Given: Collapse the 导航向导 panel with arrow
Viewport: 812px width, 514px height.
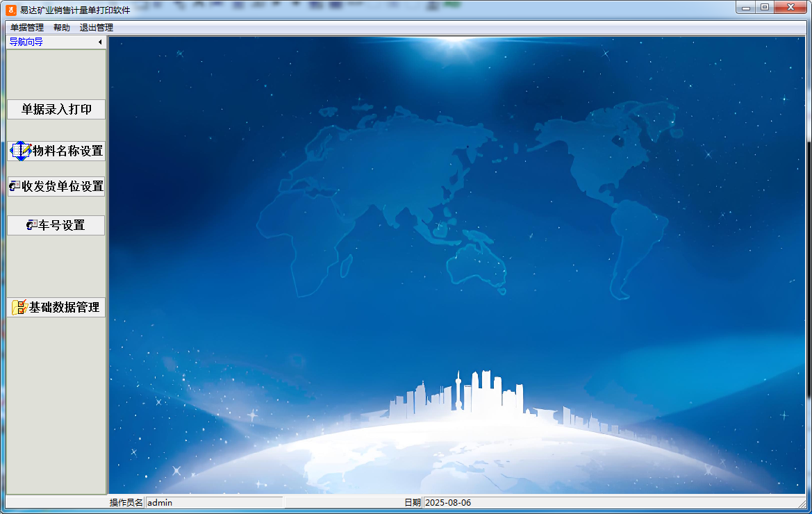Looking at the screenshot, I should tap(99, 42).
